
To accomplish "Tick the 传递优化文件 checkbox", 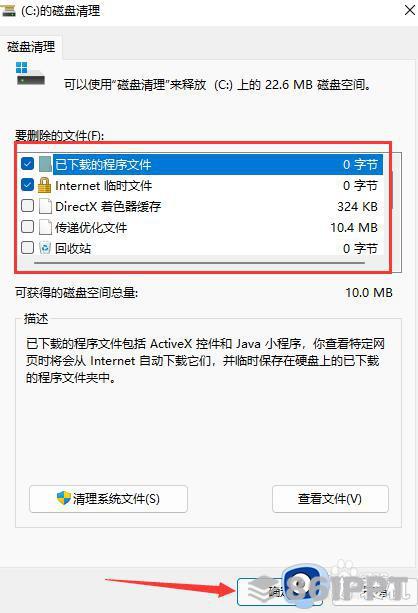I will click(27, 227).
